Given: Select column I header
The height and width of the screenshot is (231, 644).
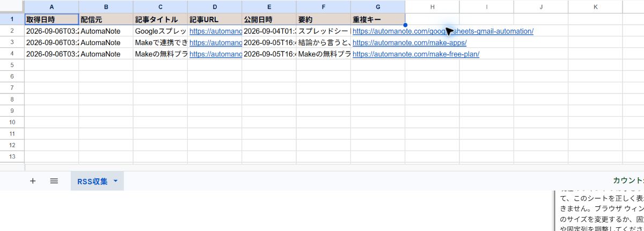Looking at the screenshot, I should pyautogui.click(x=486, y=6).
